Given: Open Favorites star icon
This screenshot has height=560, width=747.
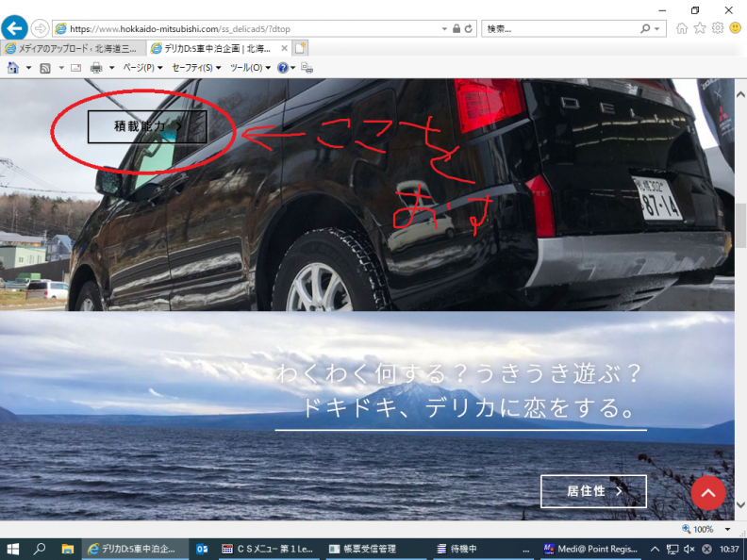Looking at the screenshot, I should point(699,28).
